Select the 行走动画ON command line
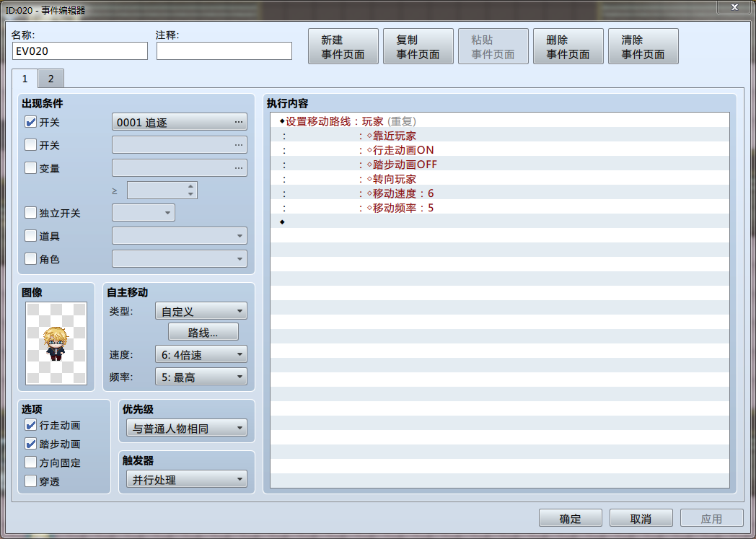Image resolution: width=756 pixels, height=539 pixels. [x=499, y=150]
